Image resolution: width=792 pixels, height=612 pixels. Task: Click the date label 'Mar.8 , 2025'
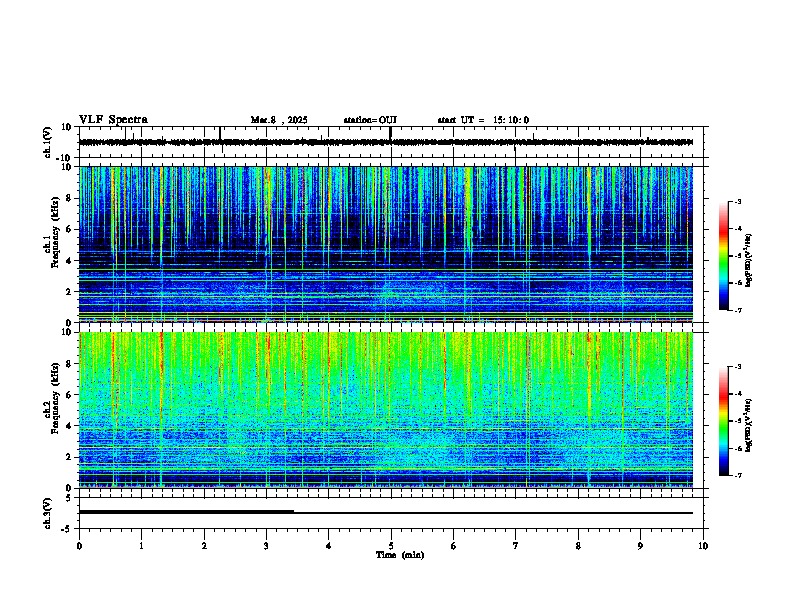(x=279, y=120)
